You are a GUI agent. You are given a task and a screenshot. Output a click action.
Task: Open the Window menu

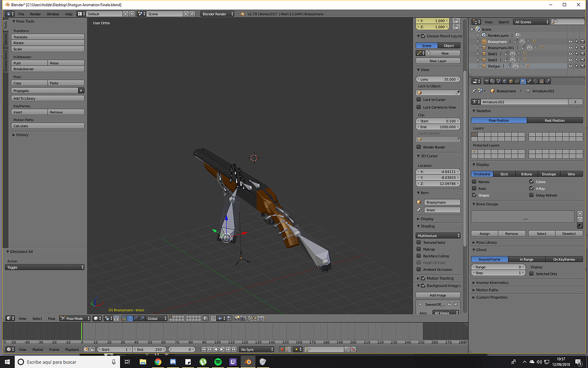[x=53, y=14]
